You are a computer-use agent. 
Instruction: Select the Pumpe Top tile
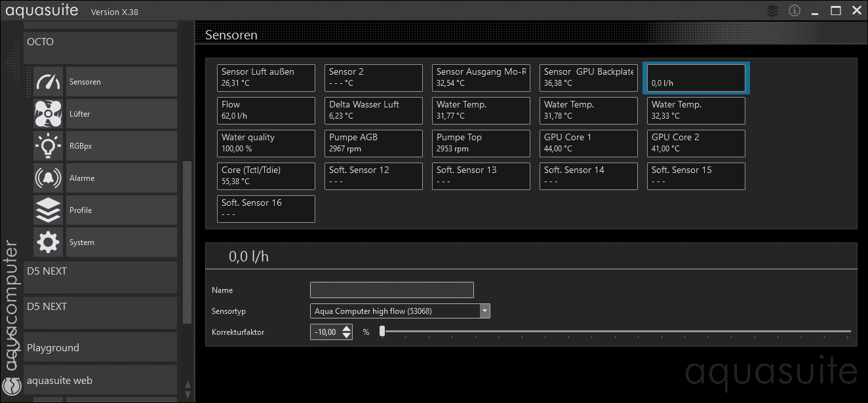click(x=481, y=144)
